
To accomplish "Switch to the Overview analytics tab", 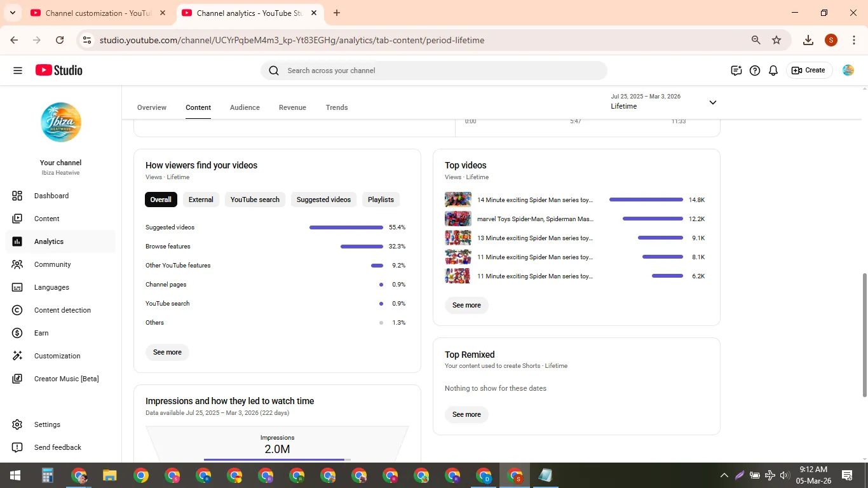I will tap(152, 107).
